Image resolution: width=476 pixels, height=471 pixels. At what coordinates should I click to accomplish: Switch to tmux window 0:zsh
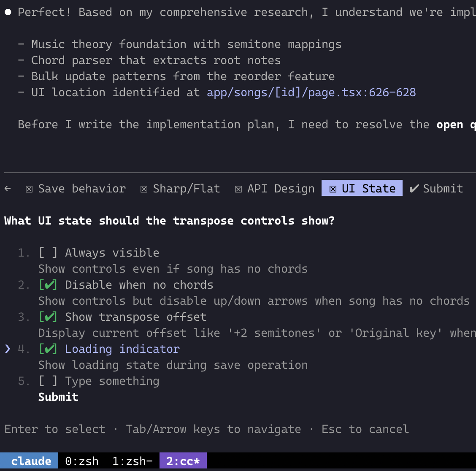[81, 461]
